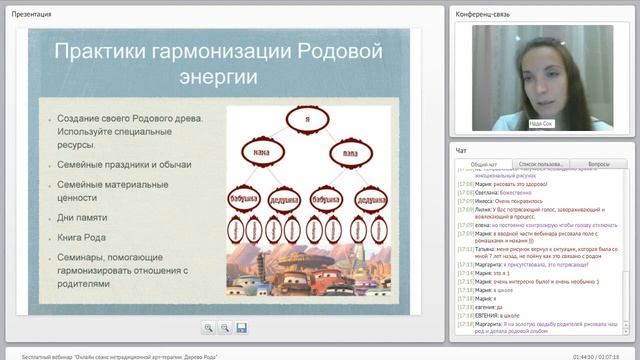Click Татьяна's message about рисунок
The height and width of the screenshot is (360, 640).
pos(538,252)
